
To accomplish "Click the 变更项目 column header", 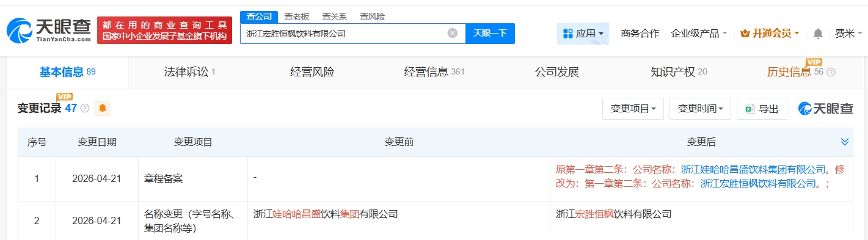I will 193,142.
